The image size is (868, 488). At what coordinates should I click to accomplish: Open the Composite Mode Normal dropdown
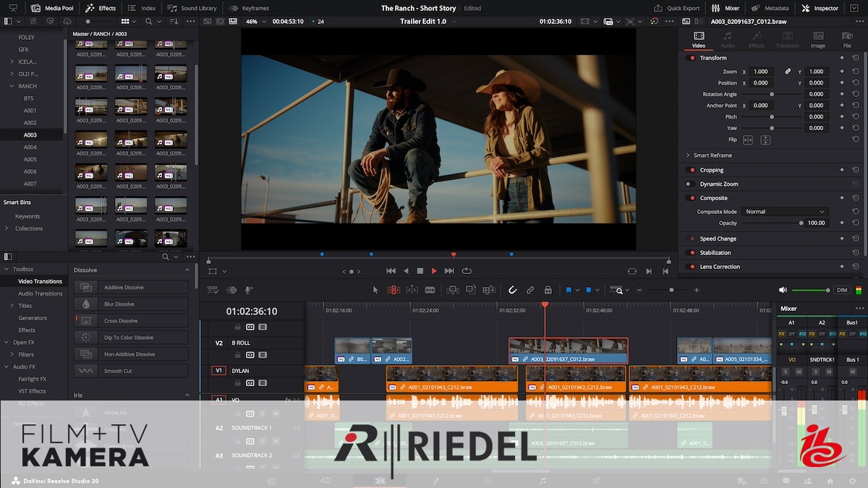click(785, 212)
